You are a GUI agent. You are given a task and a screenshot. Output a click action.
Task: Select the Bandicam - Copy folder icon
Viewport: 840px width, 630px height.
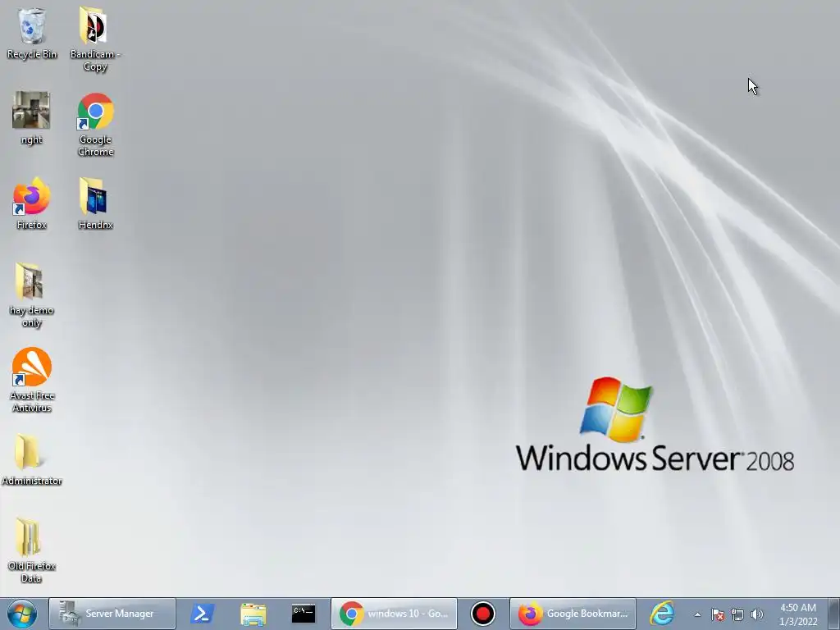(95, 39)
